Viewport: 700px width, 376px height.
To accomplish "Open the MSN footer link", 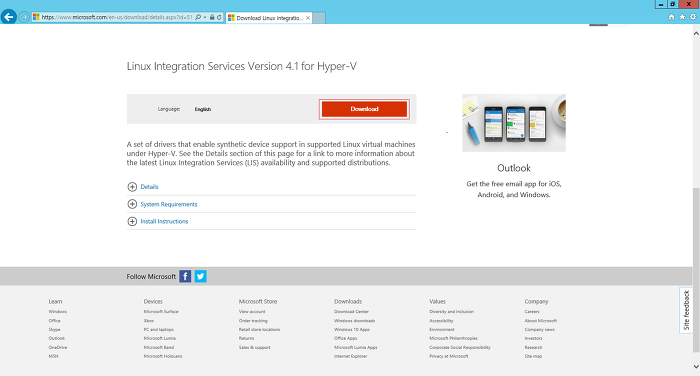I will 53,356.
